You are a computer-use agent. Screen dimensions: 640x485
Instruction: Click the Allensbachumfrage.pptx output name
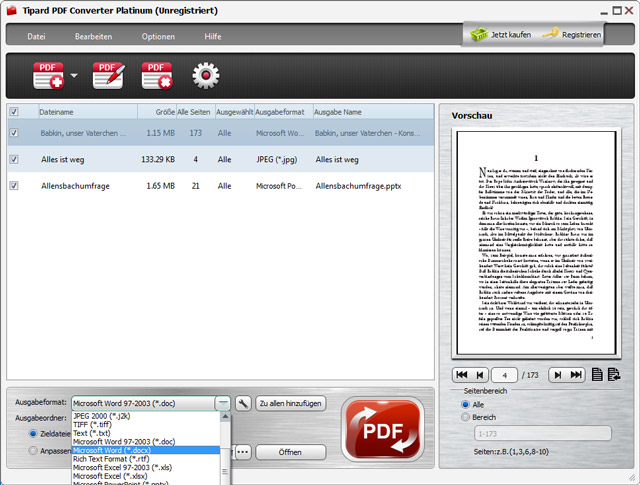[358, 186]
